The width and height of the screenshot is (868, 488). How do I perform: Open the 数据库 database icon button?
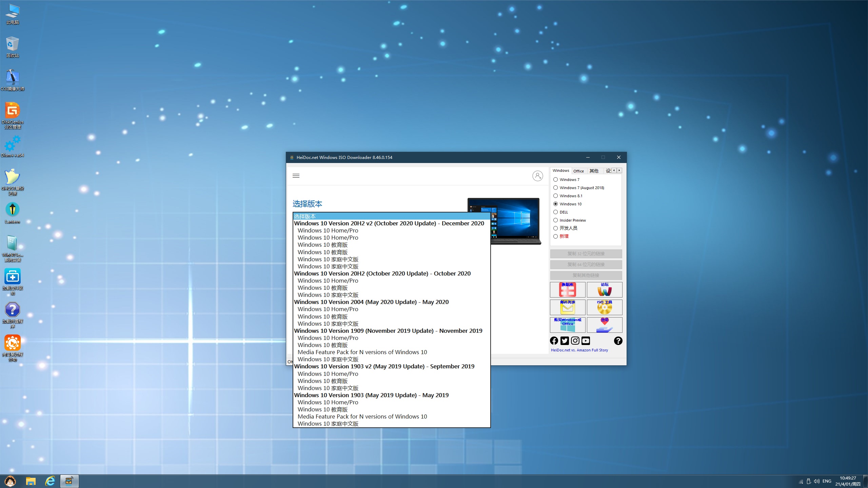point(568,290)
